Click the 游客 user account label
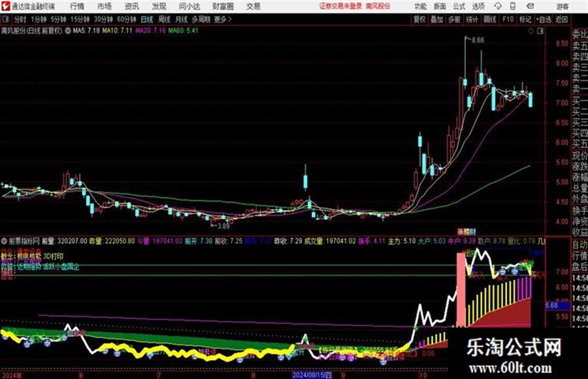This screenshot has width=588, height=379. 562,6
